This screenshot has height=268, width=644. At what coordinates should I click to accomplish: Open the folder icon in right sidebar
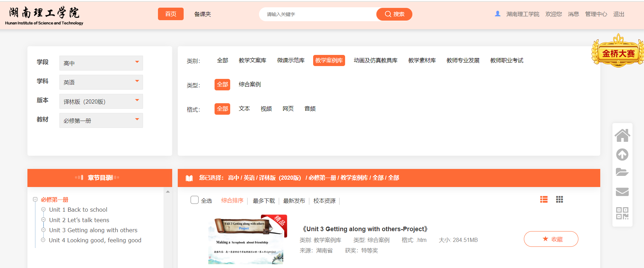click(622, 172)
